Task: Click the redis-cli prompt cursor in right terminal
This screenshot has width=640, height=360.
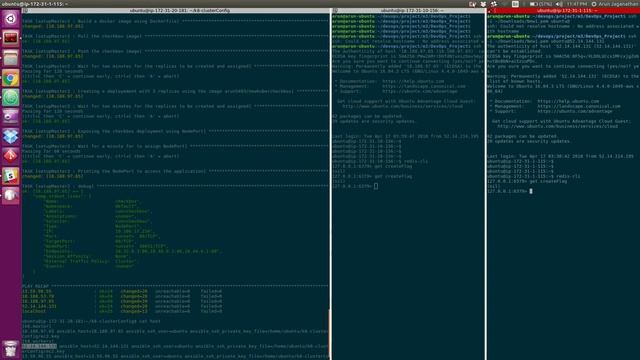Action: 531,191
